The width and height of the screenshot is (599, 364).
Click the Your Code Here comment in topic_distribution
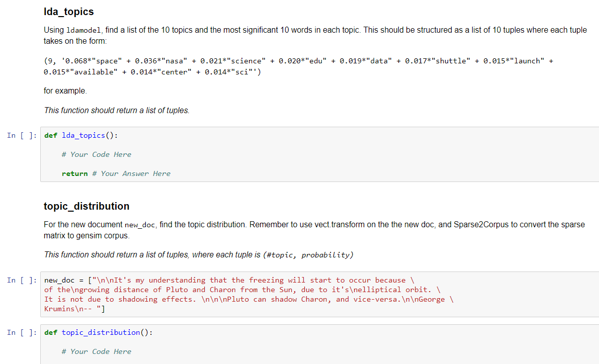coord(97,351)
